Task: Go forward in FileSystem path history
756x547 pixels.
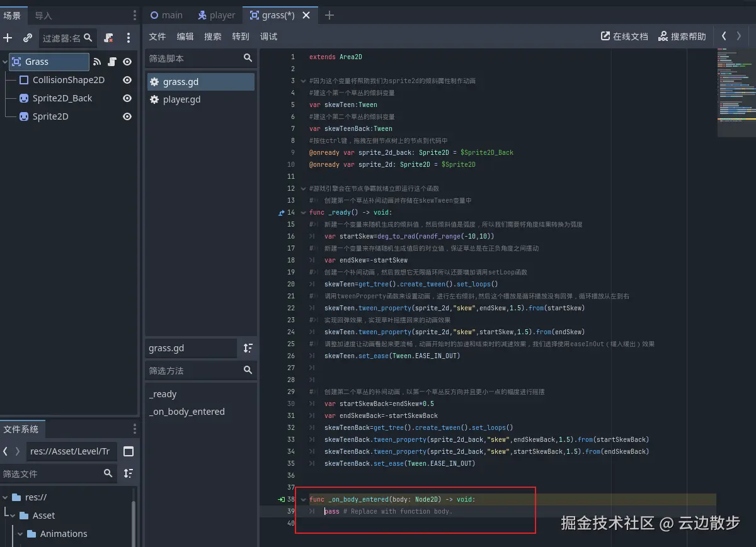Action: pyautogui.click(x=18, y=451)
